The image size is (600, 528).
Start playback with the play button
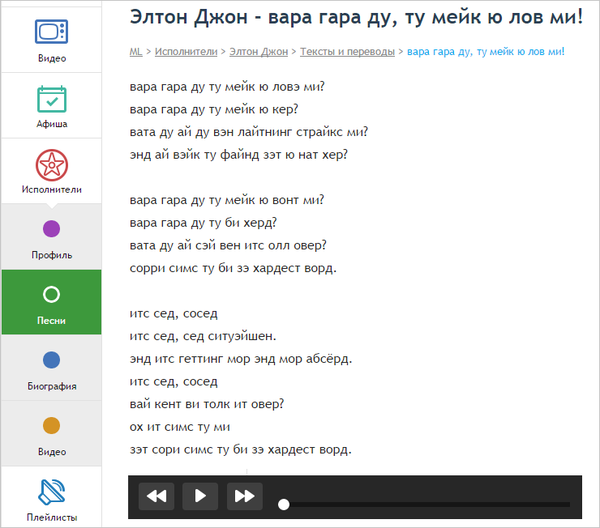pos(200,496)
